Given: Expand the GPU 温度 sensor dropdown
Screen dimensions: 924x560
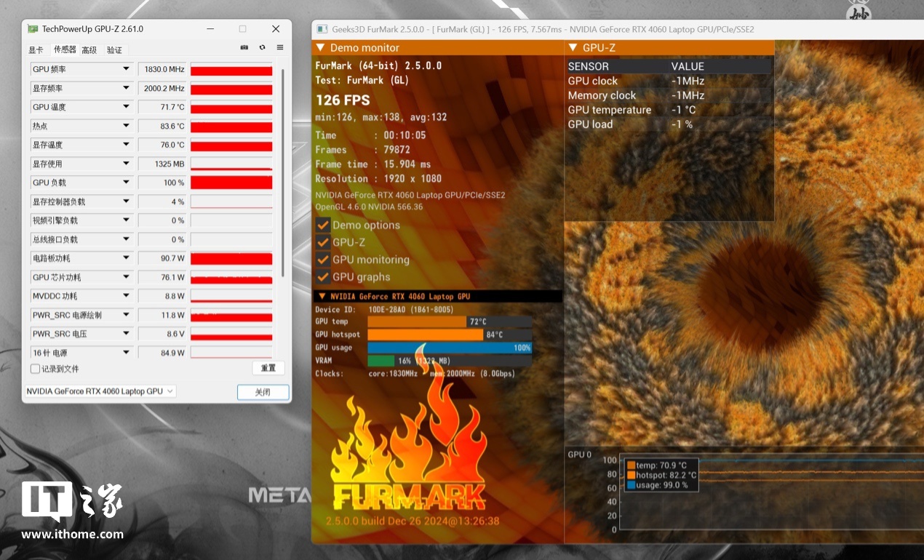Looking at the screenshot, I should [x=125, y=107].
